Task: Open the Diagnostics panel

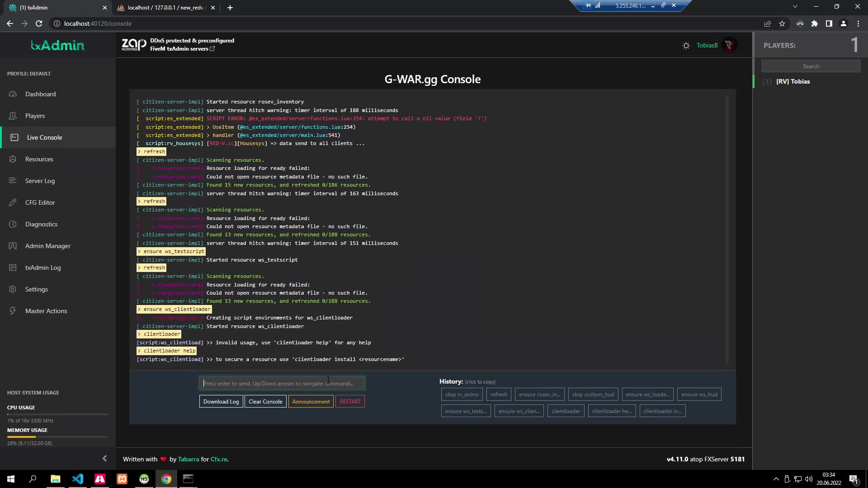Action: (41, 224)
